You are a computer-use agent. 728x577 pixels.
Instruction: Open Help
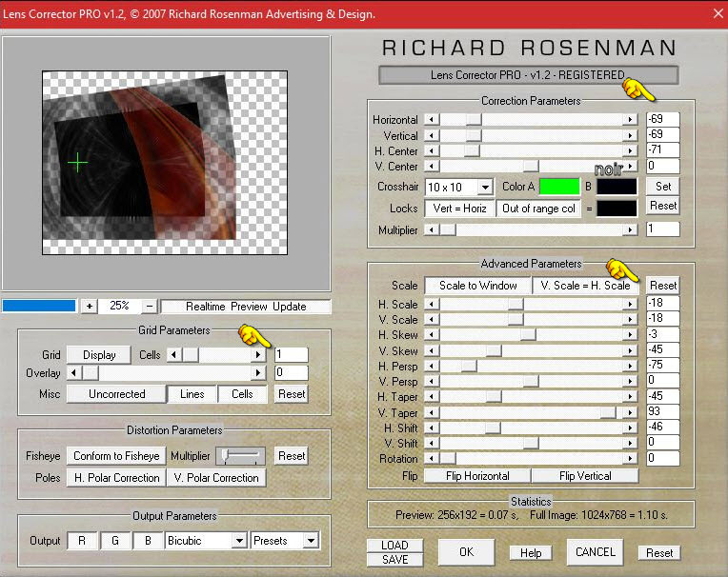[530, 553]
